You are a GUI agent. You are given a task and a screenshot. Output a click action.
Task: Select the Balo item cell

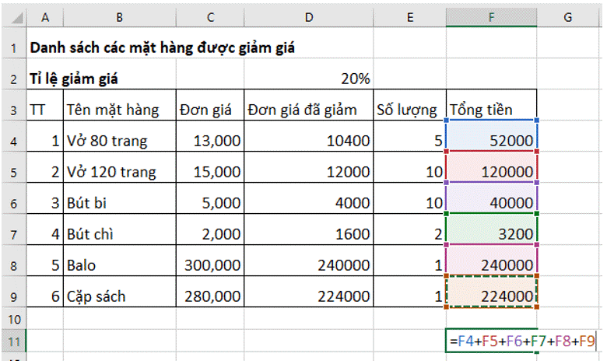[x=120, y=265]
